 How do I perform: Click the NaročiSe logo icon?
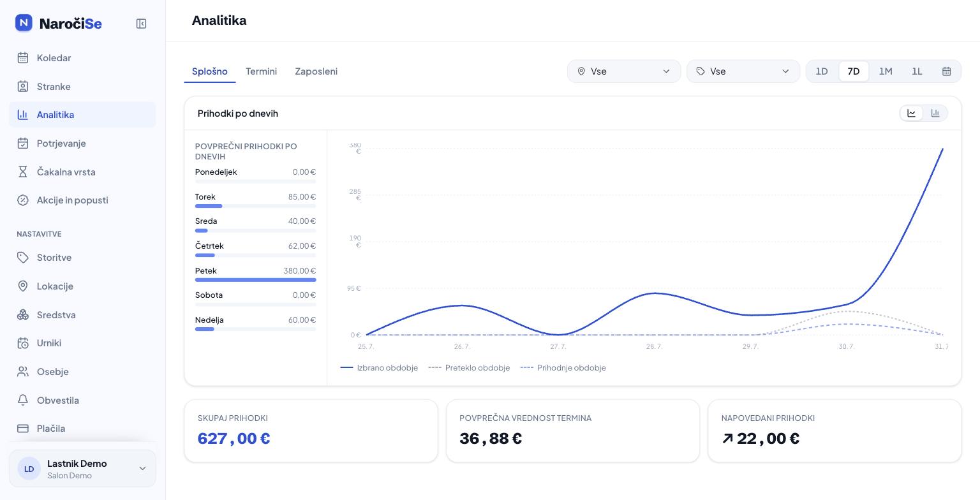point(24,23)
